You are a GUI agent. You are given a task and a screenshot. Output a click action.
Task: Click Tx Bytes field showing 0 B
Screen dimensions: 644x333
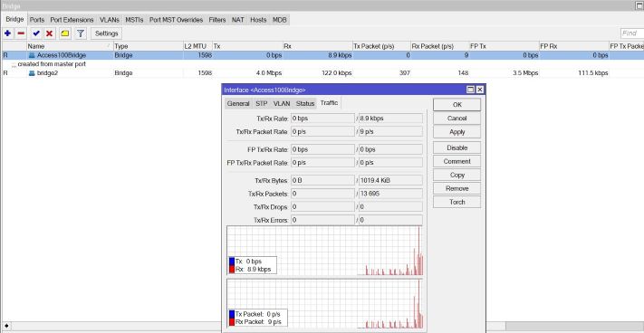point(322,180)
